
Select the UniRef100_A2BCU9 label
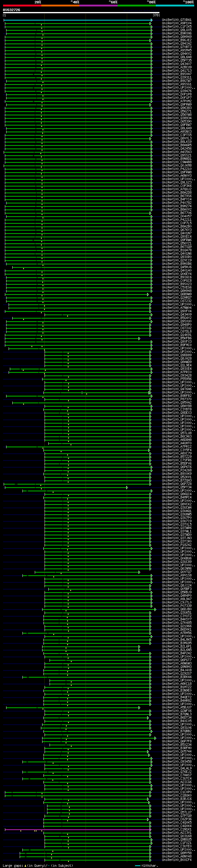[x=177, y=67]
